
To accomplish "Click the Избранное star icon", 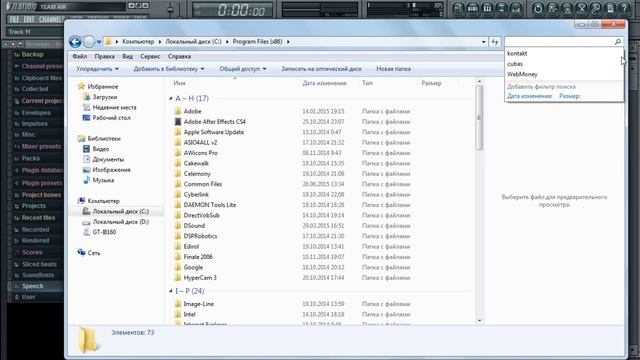I will (81, 86).
